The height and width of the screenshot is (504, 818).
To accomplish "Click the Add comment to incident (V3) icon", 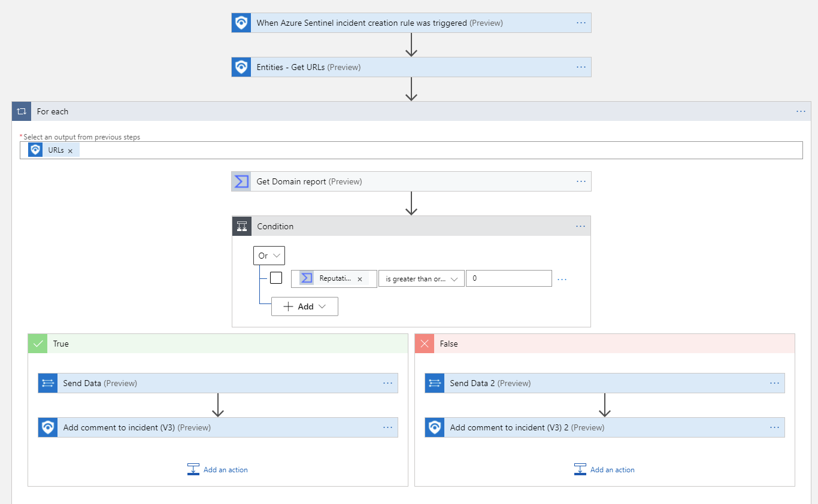I will 48,427.
